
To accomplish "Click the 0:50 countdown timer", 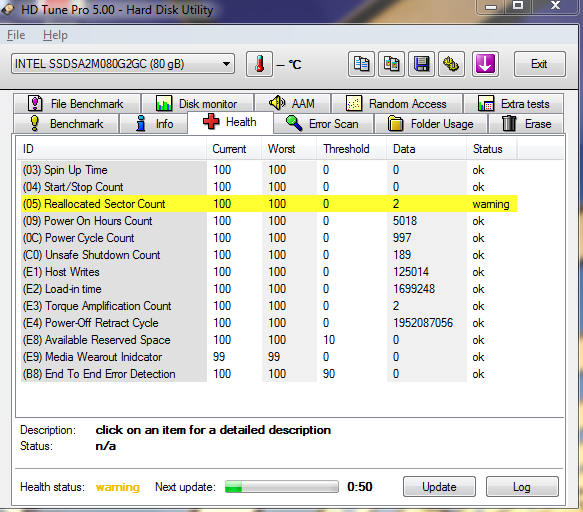I will point(360,487).
